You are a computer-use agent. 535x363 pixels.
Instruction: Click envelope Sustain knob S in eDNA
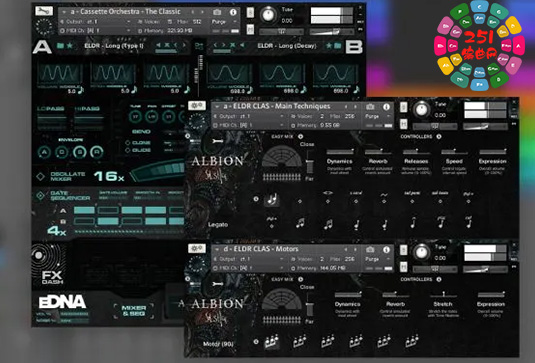(79, 152)
